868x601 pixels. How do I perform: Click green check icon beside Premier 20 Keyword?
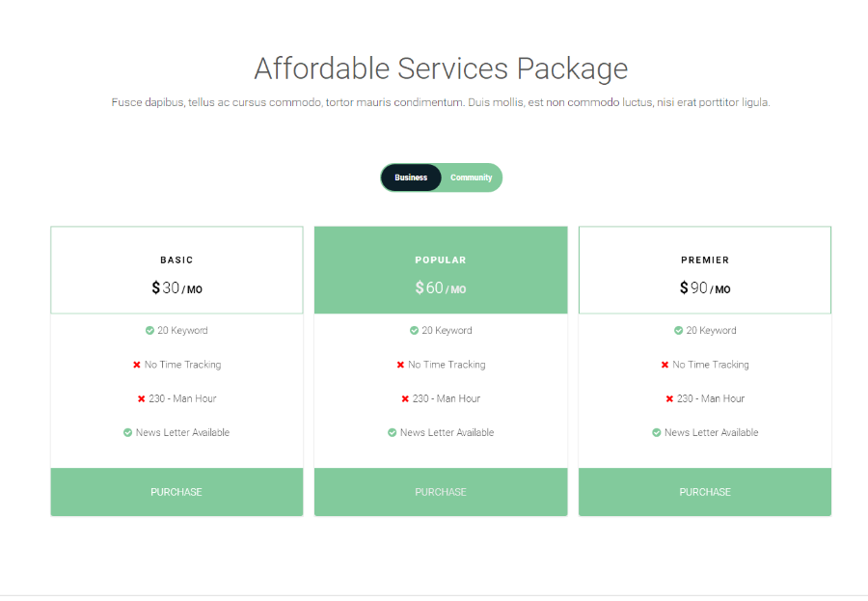(x=678, y=331)
